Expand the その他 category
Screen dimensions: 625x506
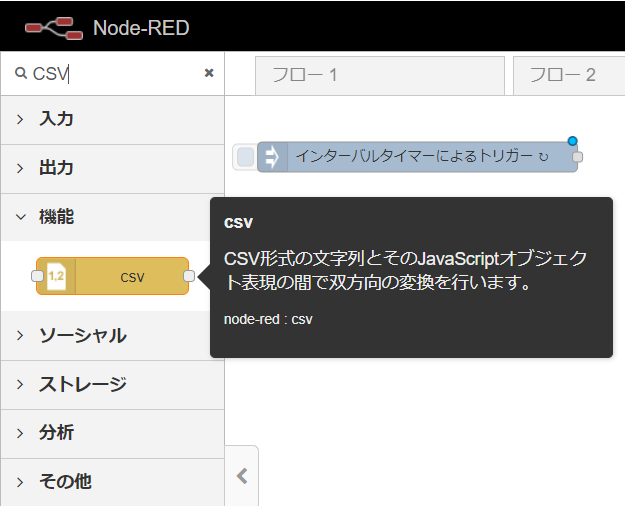[x=112, y=482]
